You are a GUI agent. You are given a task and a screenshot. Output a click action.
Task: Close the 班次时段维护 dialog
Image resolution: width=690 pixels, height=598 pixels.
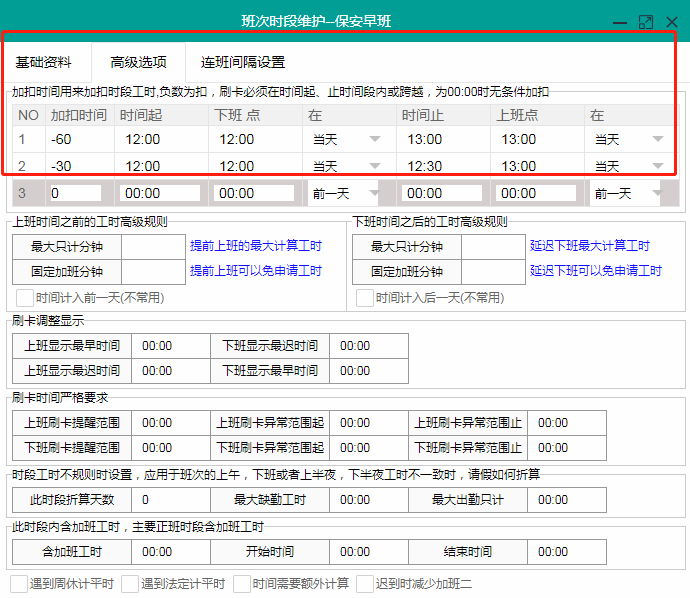pos(671,21)
